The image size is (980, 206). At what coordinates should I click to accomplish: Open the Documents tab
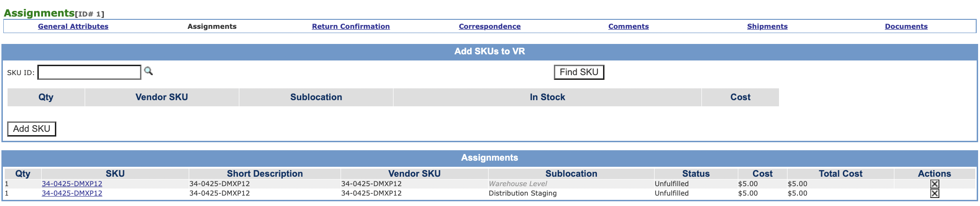(x=906, y=26)
